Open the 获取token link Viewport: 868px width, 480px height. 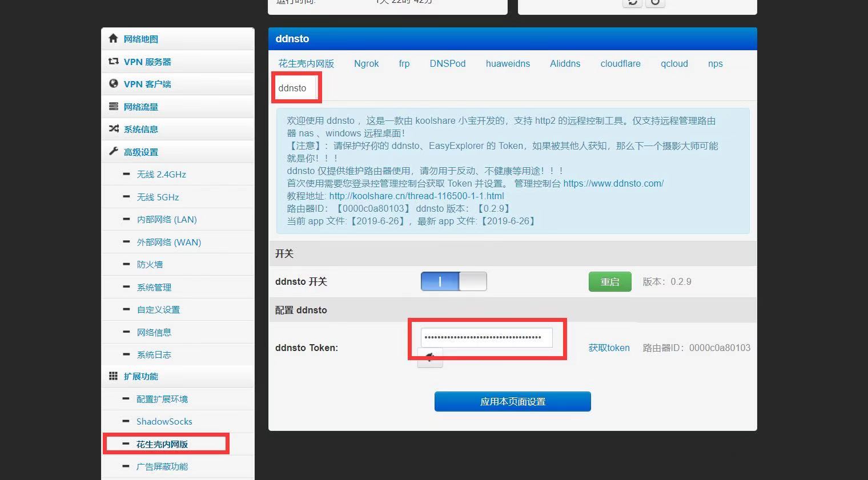click(x=609, y=348)
